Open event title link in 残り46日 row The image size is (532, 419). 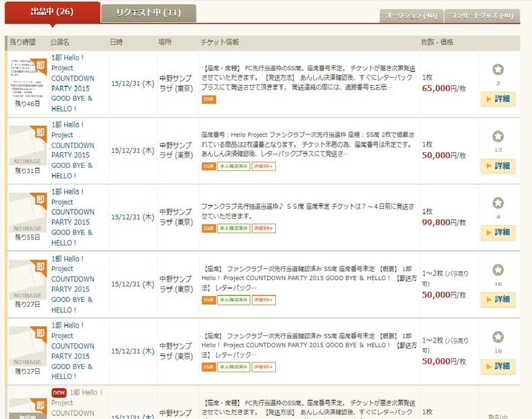point(72,83)
